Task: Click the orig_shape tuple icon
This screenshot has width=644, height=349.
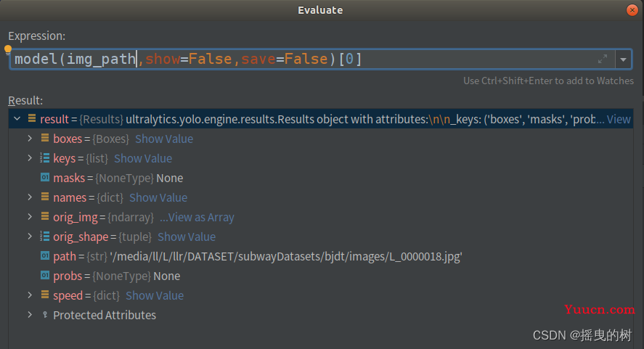Action: (x=45, y=237)
